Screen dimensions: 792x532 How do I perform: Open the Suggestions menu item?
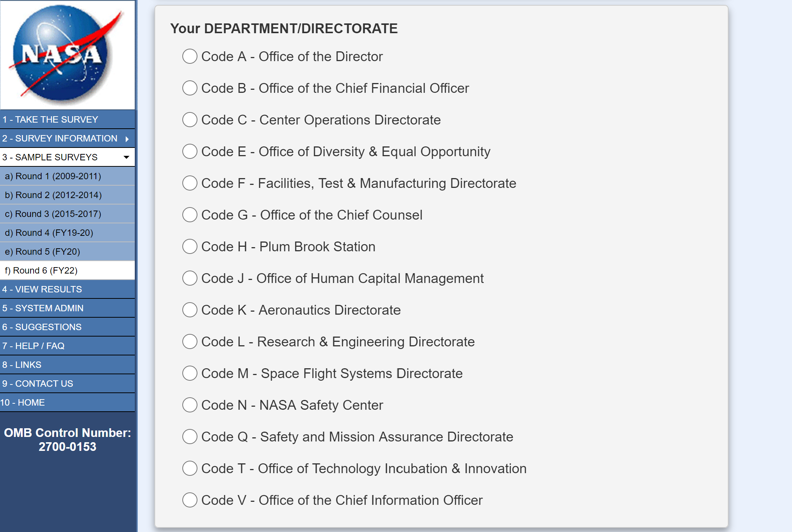(42, 327)
